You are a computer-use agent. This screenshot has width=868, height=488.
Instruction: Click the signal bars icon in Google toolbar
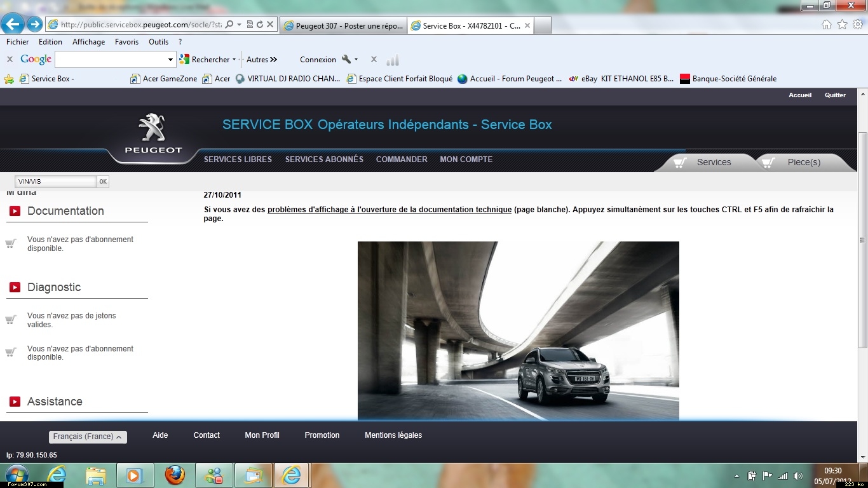coord(393,60)
